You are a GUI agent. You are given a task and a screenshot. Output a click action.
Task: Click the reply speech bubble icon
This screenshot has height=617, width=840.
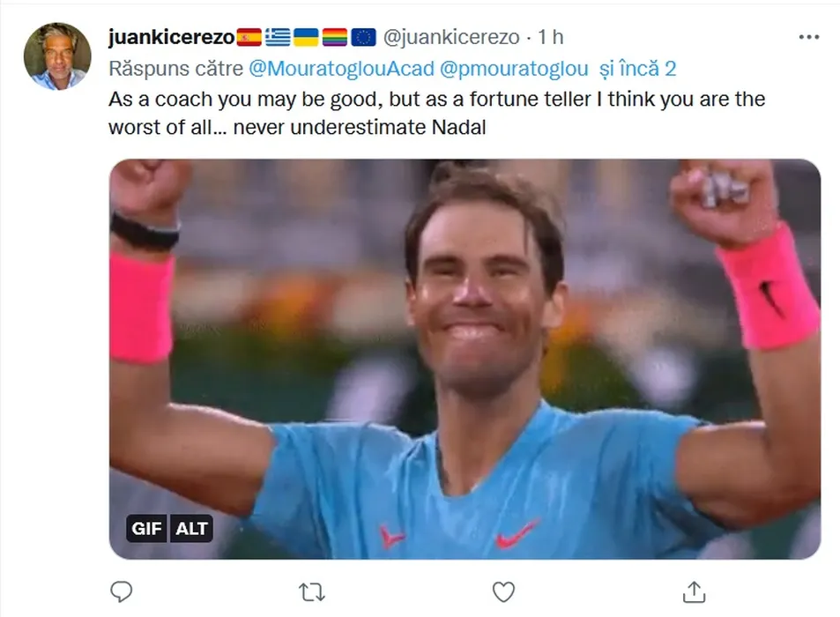[x=121, y=591]
